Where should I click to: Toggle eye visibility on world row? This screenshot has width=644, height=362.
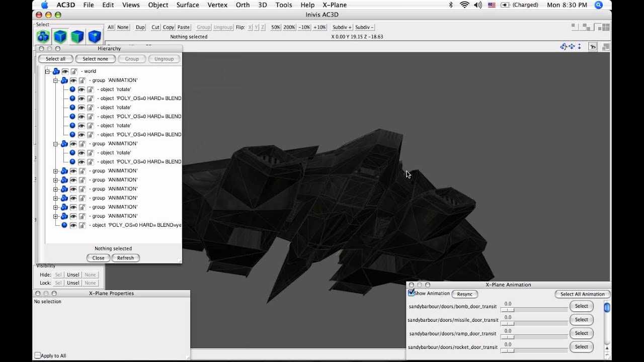point(65,71)
